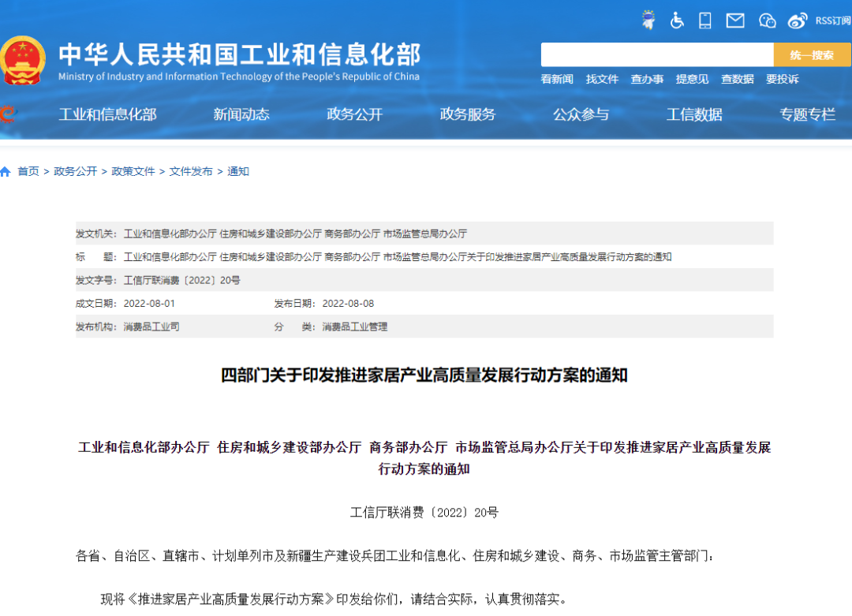Click 文件发布 in the breadcrumb
852x616 pixels.
[191, 171]
